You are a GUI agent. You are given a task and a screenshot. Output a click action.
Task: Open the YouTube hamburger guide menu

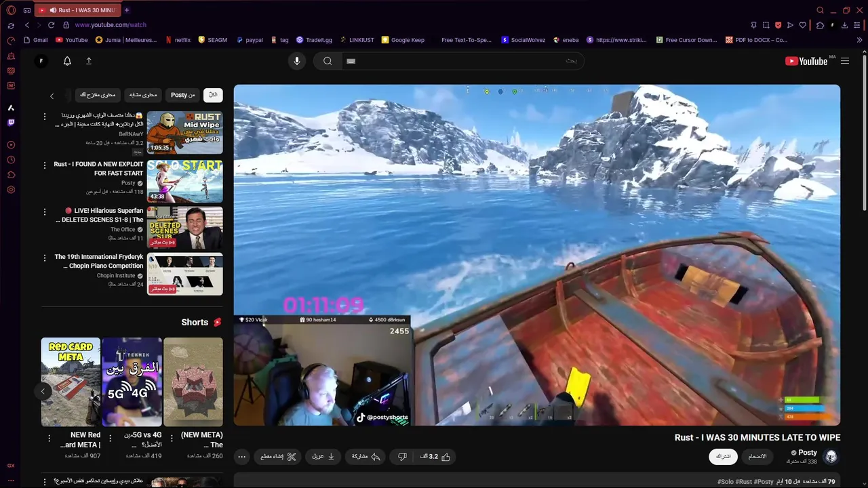tap(845, 61)
